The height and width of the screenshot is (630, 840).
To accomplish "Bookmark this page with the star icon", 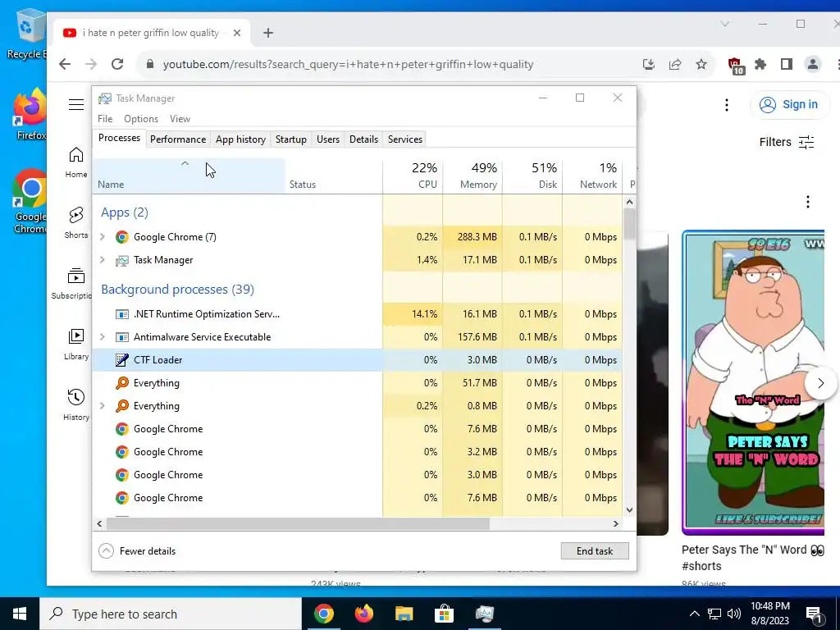I will [701, 64].
